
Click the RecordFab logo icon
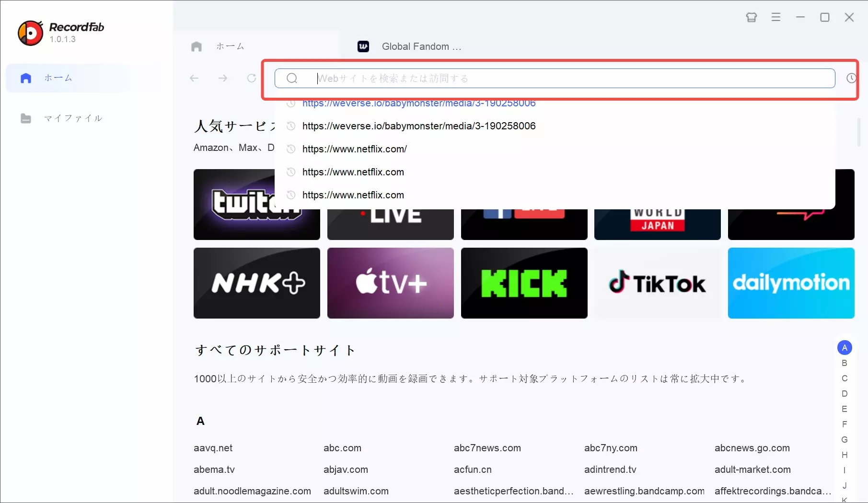tap(30, 33)
